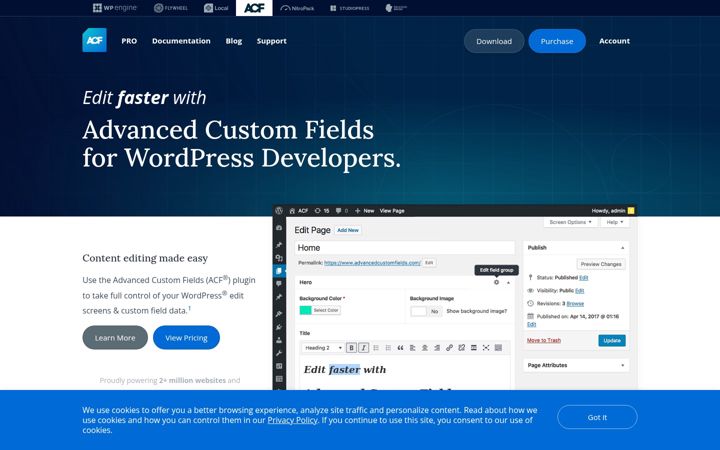The image size is (720, 450).
Task: Click the Purchase button
Action: click(557, 41)
